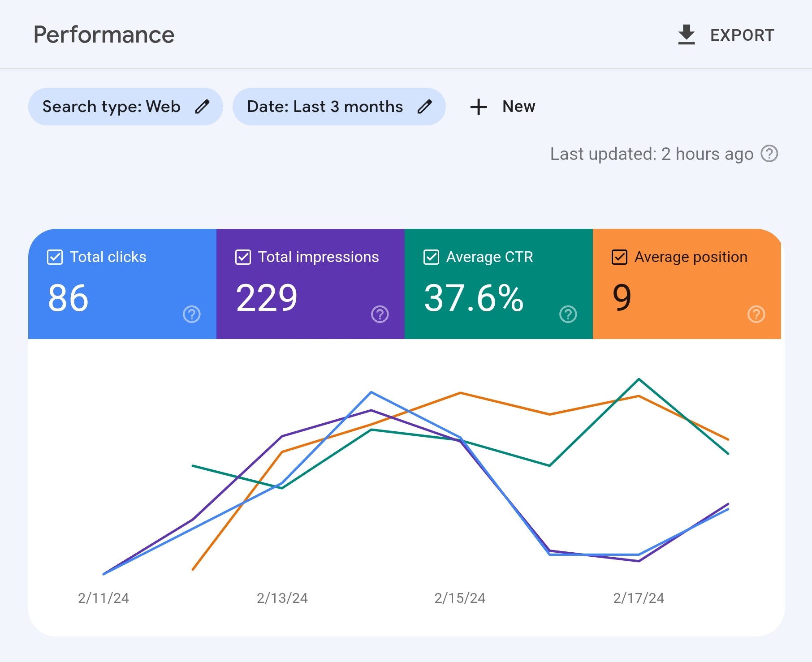812x662 pixels.
Task: Click the Last updated: 2 hours ago text
Action: coord(652,154)
